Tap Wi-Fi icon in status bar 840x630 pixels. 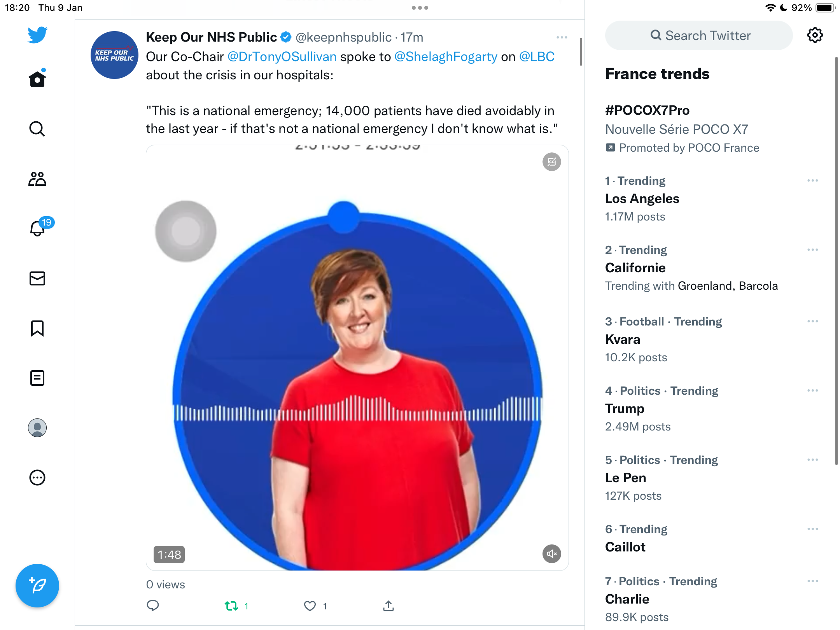tap(770, 8)
